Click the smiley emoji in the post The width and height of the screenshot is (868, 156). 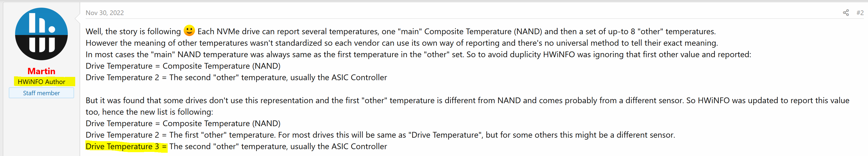pyautogui.click(x=189, y=31)
